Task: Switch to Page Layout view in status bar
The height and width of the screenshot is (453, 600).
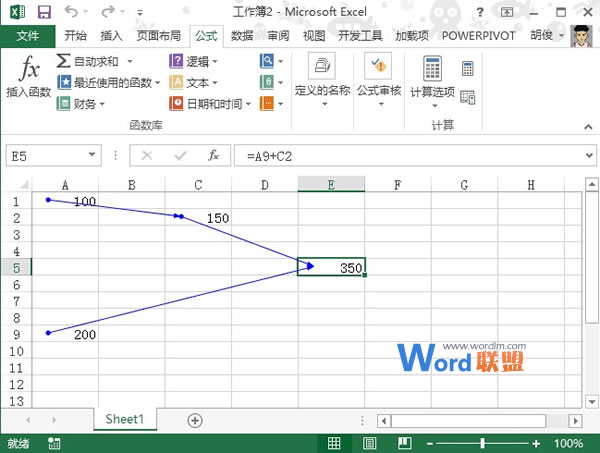Action: point(369,443)
